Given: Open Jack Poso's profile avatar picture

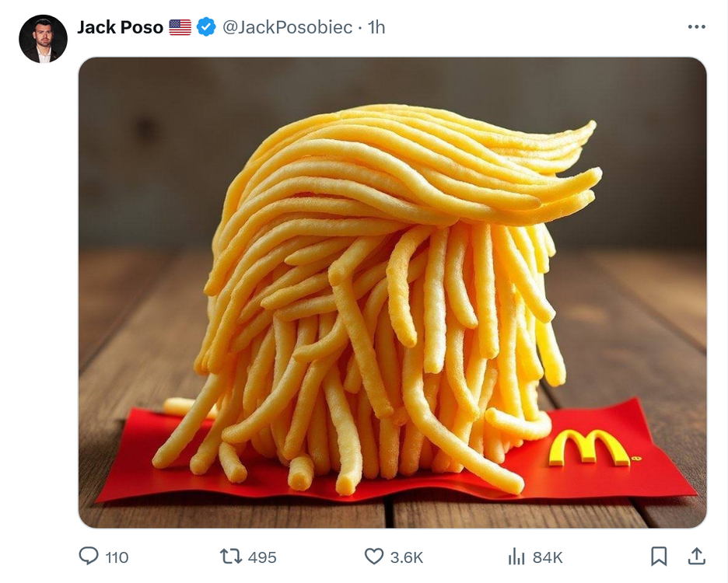Looking at the screenshot, I should [44, 39].
